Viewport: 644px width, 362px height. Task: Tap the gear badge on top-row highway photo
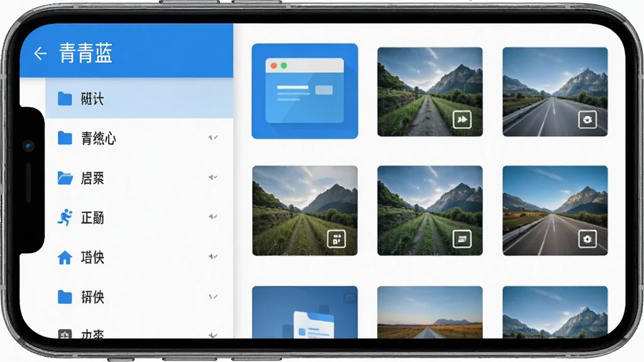[x=587, y=119]
